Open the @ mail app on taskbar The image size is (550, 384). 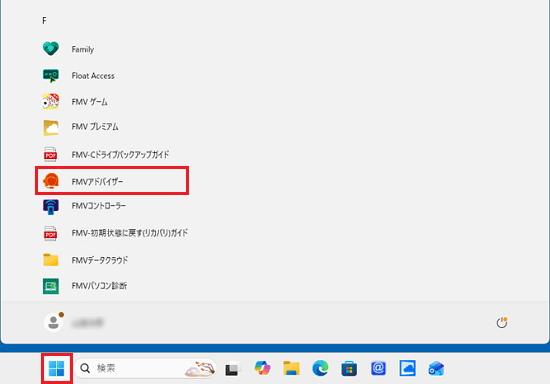coord(378,368)
